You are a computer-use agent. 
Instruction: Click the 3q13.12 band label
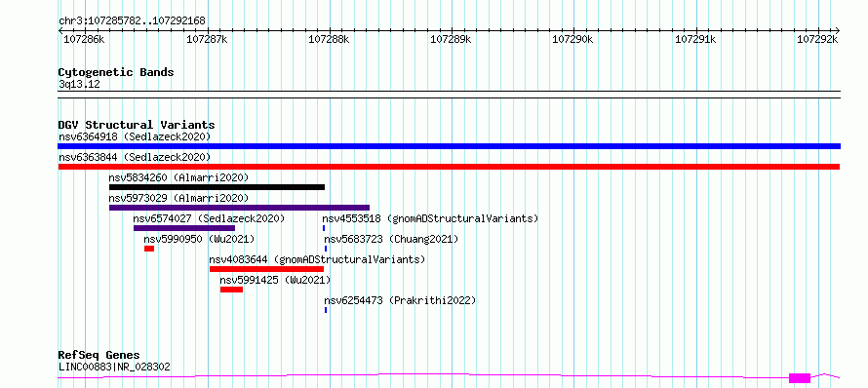click(x=79, y=84)
